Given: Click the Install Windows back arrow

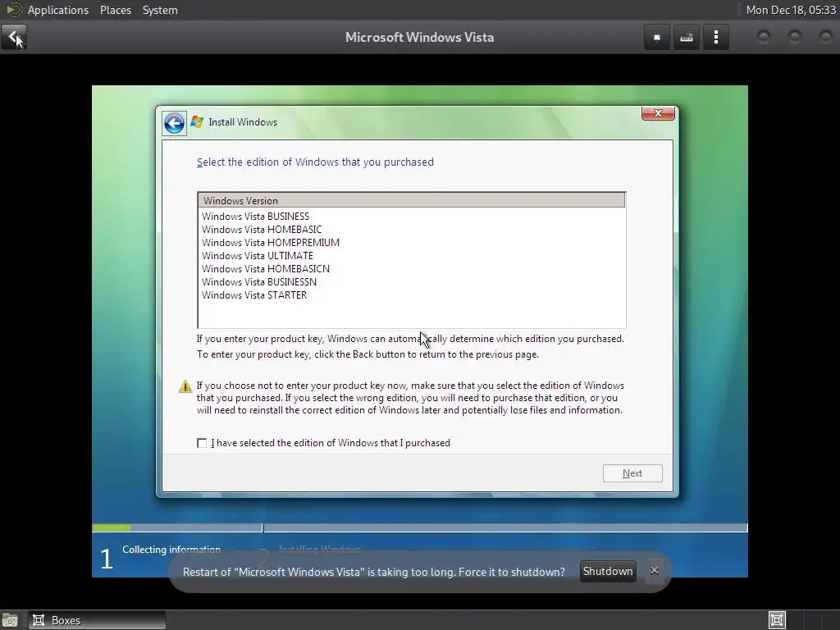Looking at the screenshot, I should coord(174,124).
